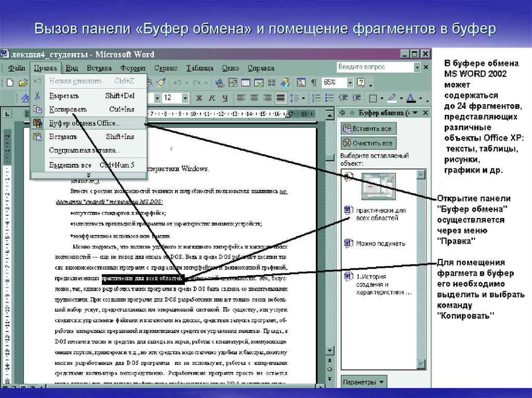Click the document vertical scrollbar thumb
The height and width of the screenshot is (398, 532).
pos(330,157)
